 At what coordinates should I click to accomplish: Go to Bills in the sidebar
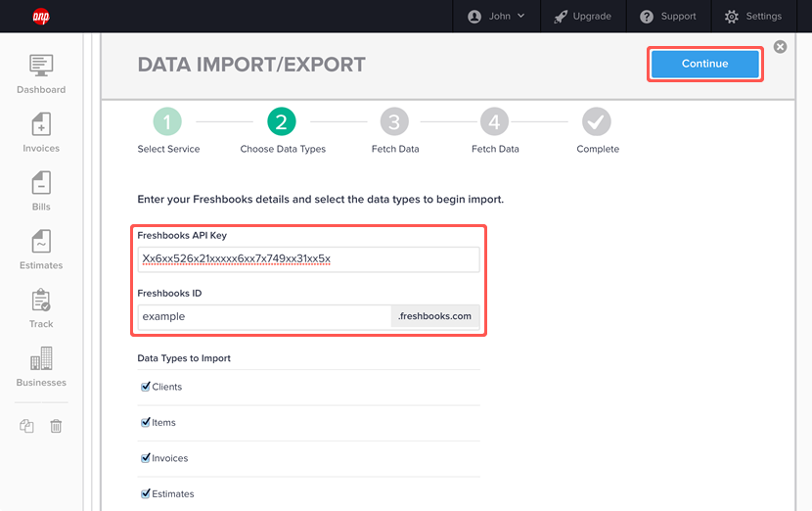41,191
